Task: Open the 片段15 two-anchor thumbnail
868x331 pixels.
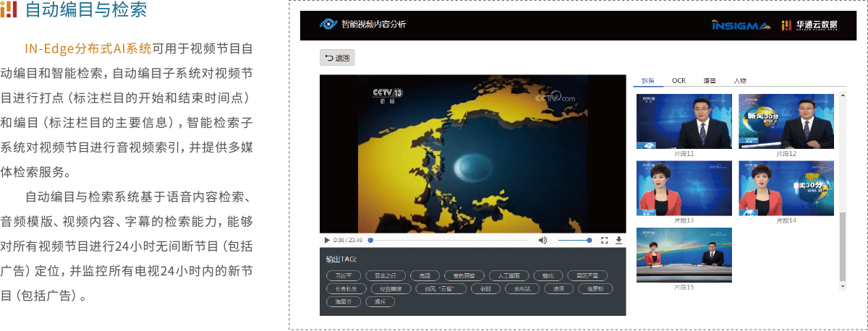Action: coord(684,254)
